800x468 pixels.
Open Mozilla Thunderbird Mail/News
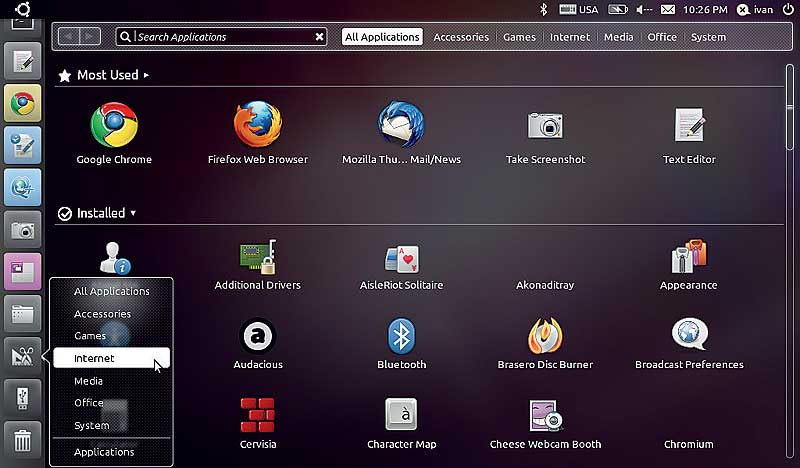401,133
